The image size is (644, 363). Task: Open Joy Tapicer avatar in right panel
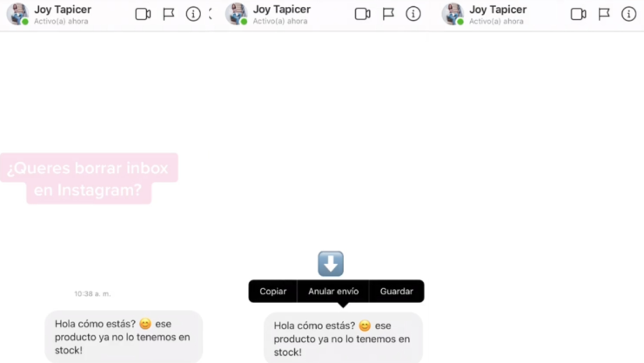click(x=453, y=14)
